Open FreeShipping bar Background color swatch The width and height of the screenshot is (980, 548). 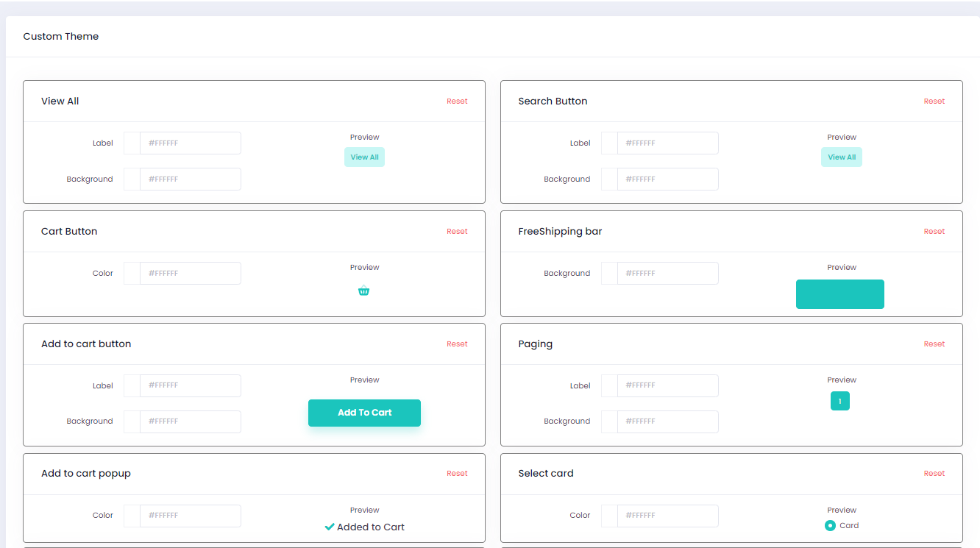609,274
